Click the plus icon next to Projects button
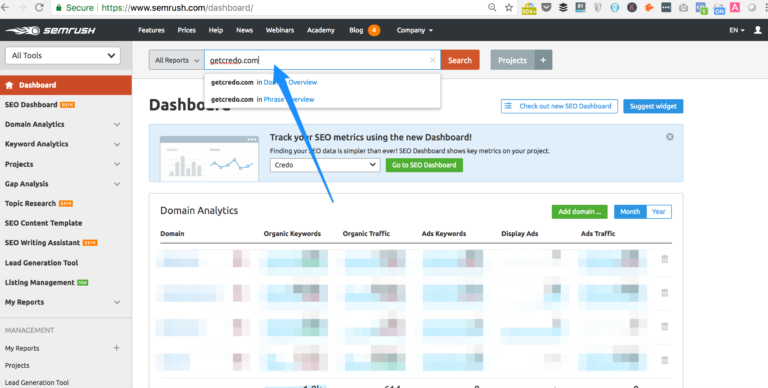This screenshot has height=388, width=768. pos(543,60)
